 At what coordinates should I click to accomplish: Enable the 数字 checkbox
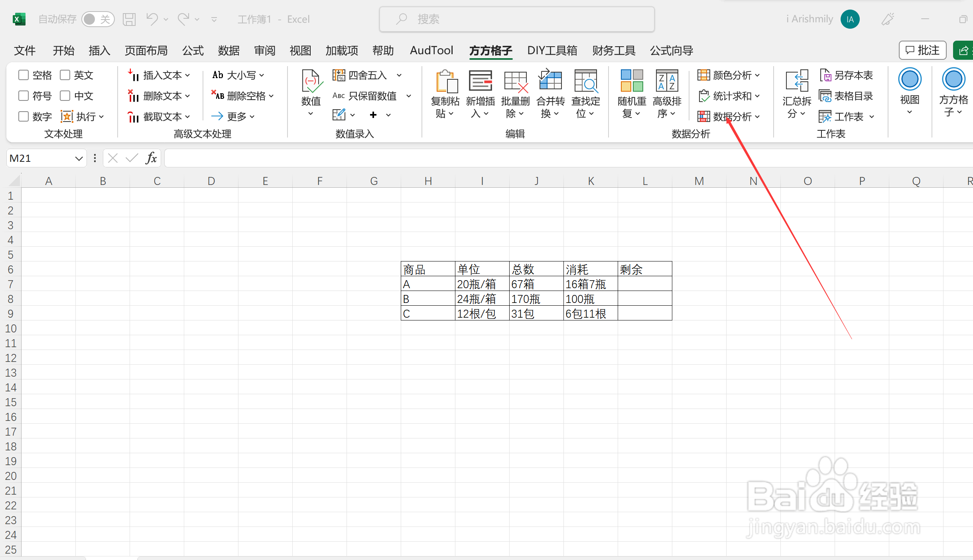(24, 116)
